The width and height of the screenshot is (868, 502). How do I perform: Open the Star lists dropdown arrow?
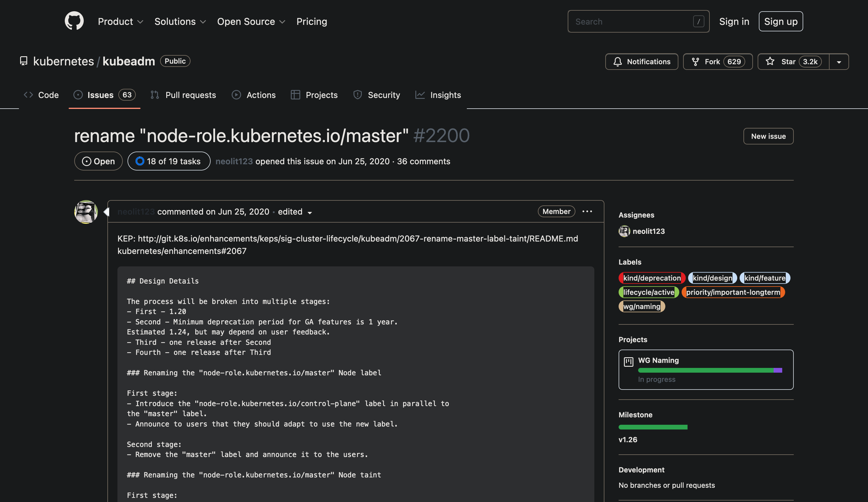point(839,62)
